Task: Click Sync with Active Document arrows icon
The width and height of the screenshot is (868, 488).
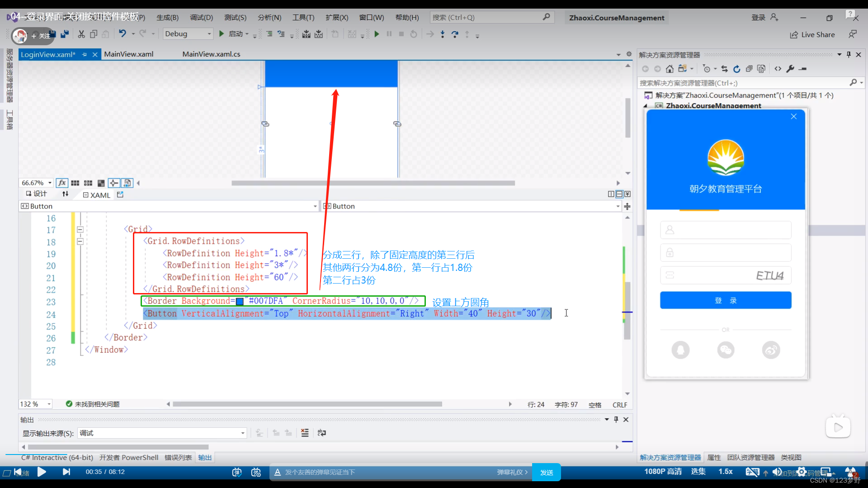Action: tap(725, 69)
